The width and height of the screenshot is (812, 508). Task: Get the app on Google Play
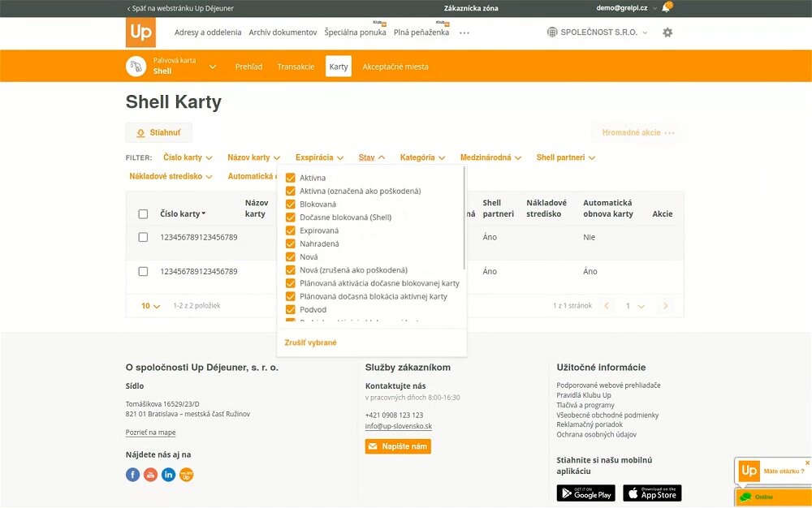585,493
